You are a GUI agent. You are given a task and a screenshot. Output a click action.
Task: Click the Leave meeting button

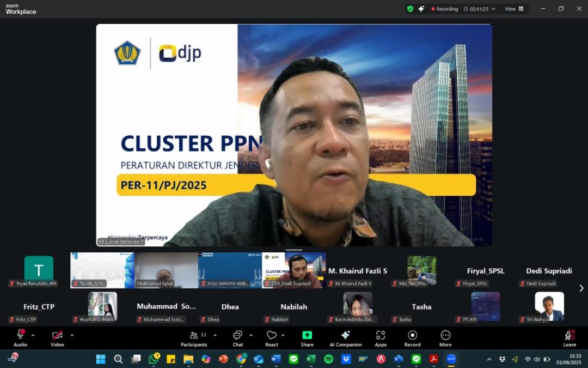pos(569,338)
